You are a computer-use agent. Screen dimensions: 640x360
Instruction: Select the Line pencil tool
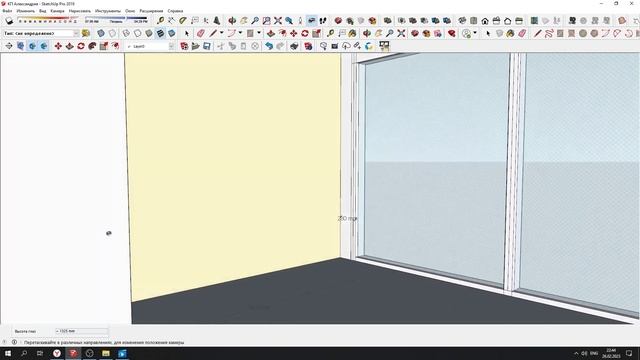[x=213, y=33]
